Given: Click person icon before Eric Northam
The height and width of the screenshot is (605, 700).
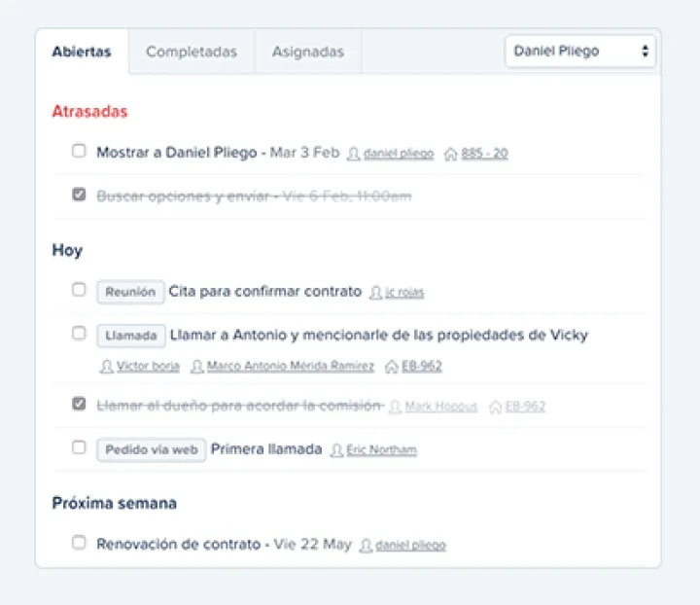Looking at the screenshot, I should (x=337, y=450).
